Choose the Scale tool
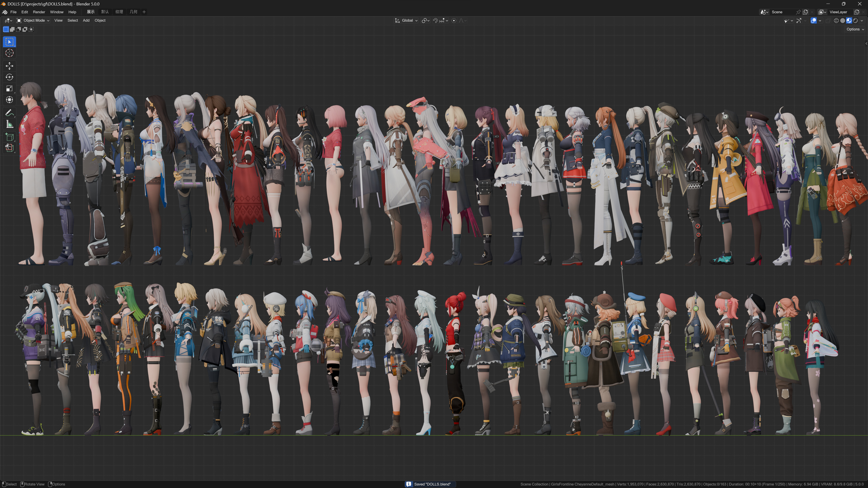868x488 pixels. (x=9, y=89)
